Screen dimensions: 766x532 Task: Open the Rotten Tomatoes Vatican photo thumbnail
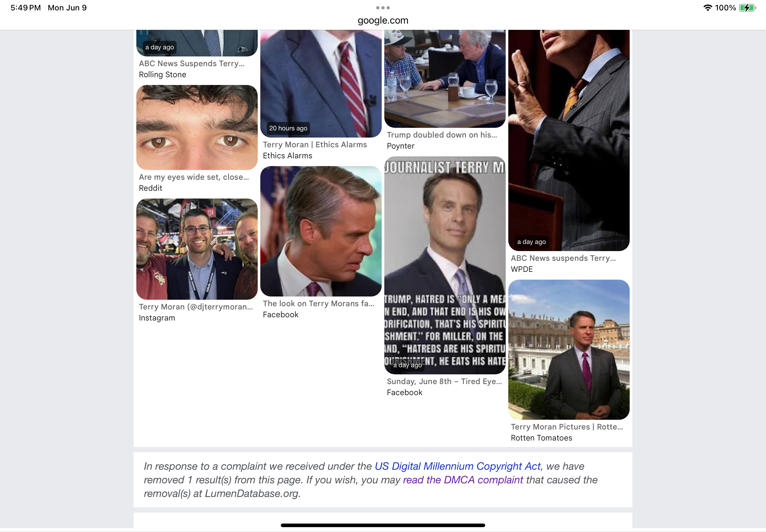pos(569,350)
